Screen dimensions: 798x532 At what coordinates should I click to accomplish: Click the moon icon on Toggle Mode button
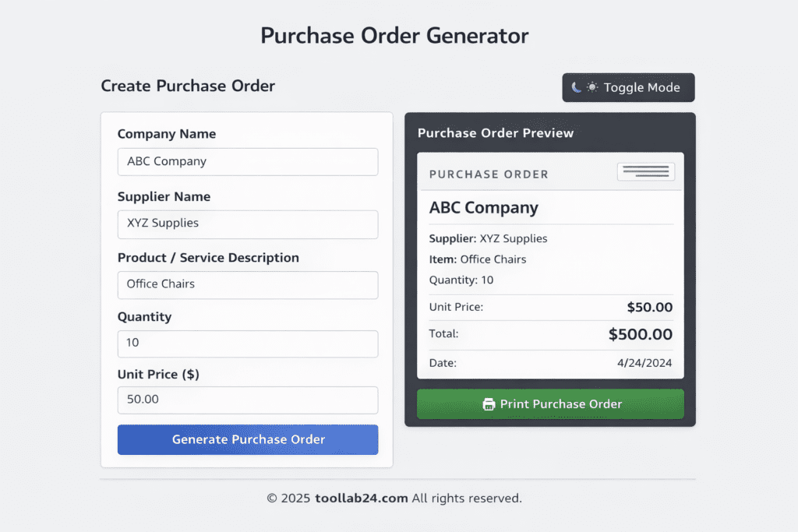575,86
